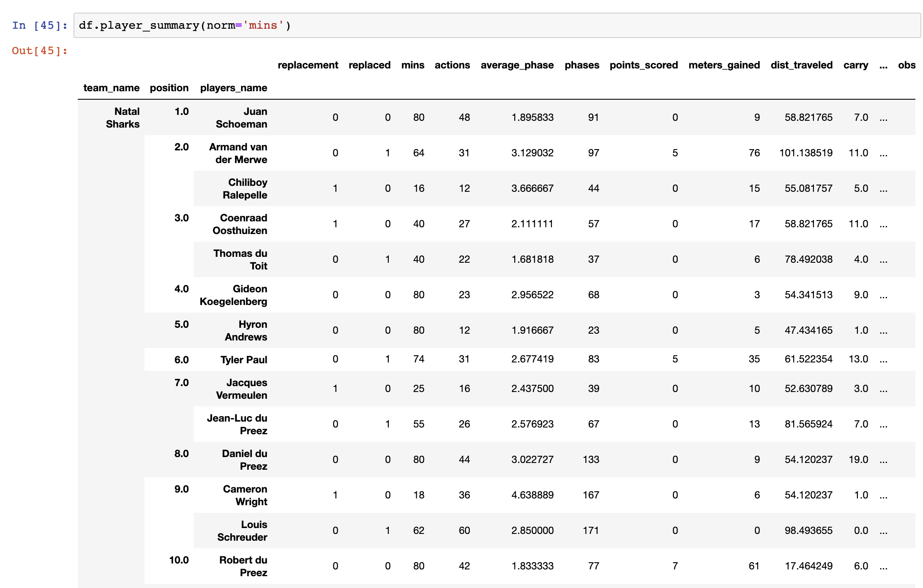Click the actions column header

[452, 65]
